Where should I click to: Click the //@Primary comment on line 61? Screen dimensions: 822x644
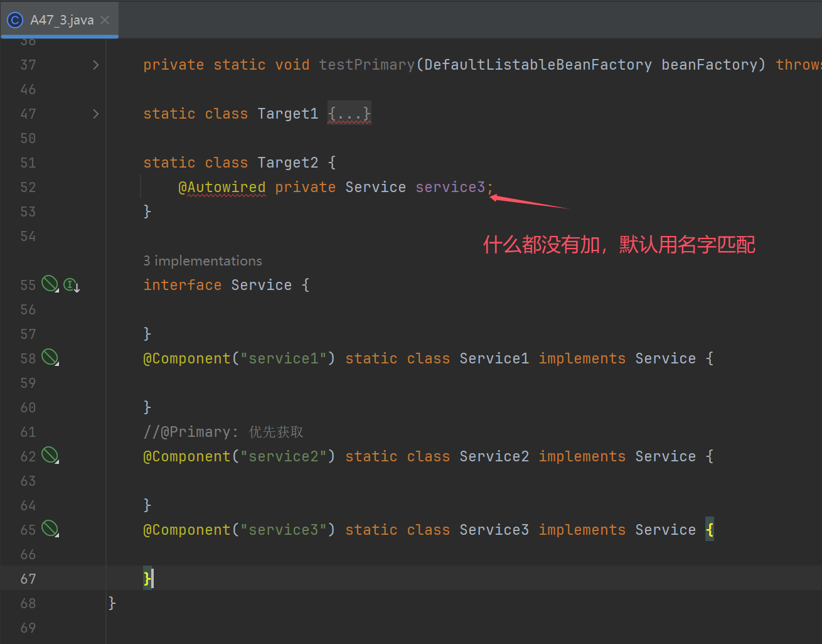click(x=223, y=432)
